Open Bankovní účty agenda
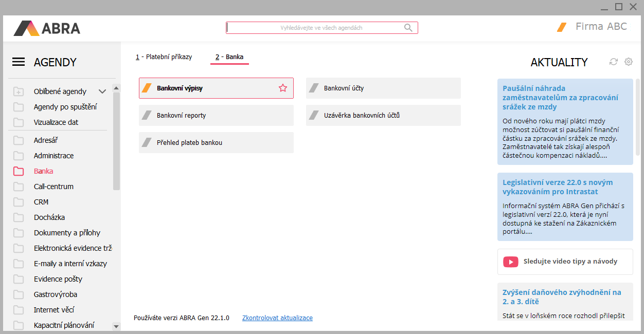644x334 pixels. [x=383, y=88]
